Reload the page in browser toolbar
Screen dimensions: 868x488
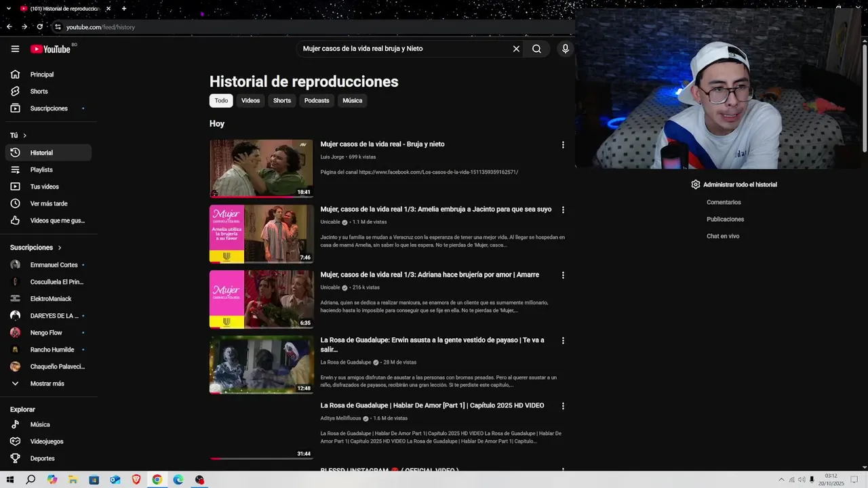pyautogui.click(x=40, y=27)
